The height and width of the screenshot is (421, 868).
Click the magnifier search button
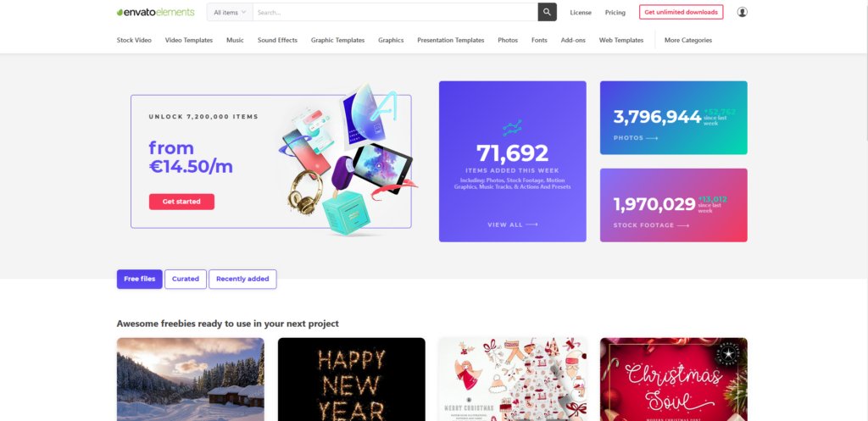point(547,12)
